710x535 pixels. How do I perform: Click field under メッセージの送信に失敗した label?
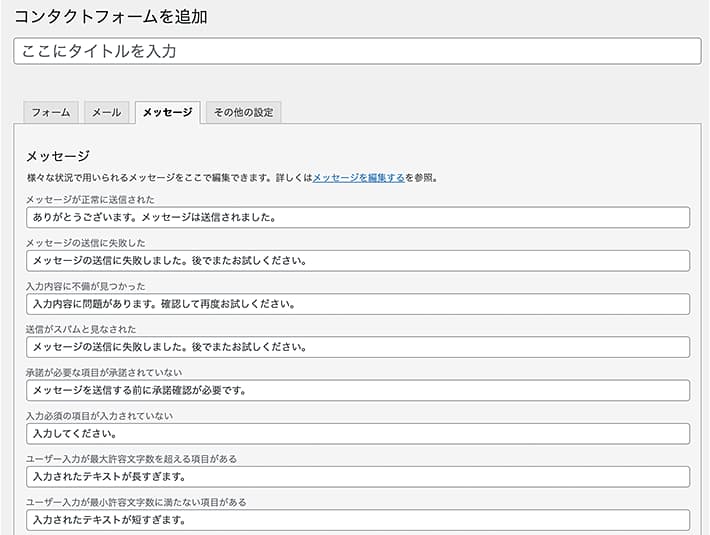pyautogui.click(x=358, y=261)
